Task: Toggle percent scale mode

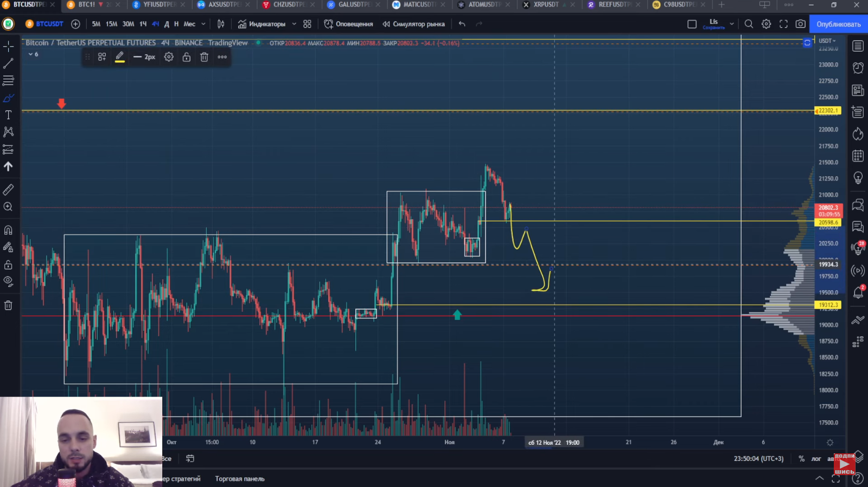Action: pyautogui.click(x=801, y=459)
